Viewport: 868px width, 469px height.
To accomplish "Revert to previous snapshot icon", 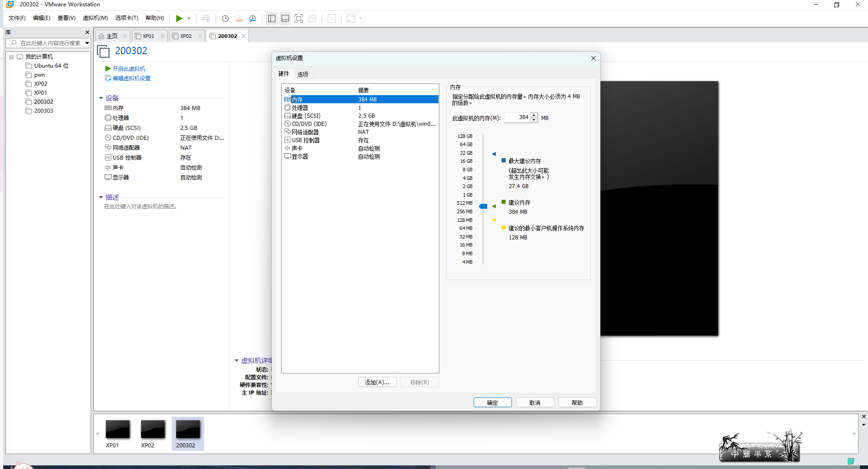I will [239, 18].
